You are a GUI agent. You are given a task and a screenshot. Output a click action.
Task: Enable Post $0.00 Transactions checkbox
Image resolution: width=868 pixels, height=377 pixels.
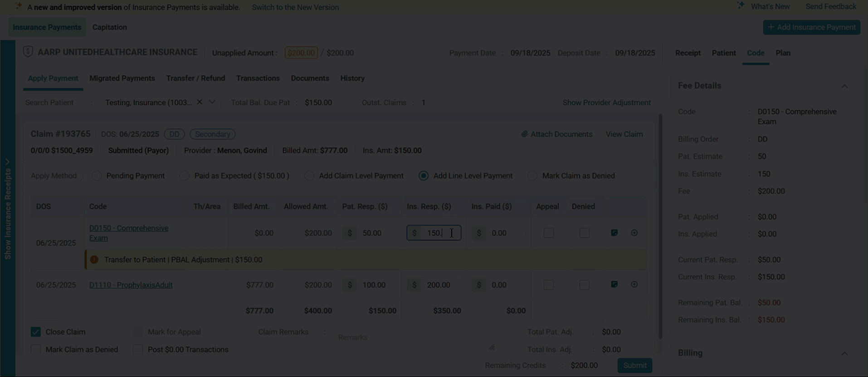(x=138, y=349)
